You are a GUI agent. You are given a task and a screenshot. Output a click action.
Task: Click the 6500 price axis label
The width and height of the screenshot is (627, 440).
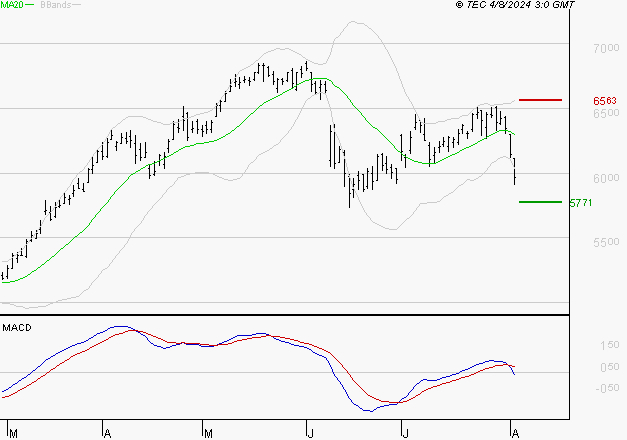tap(606, 113)
